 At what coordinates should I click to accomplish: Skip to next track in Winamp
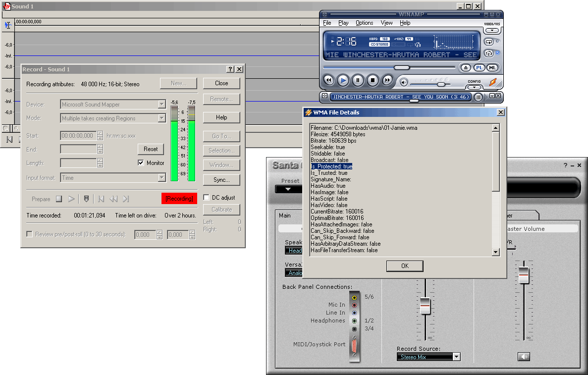pyautogui.click(x=387, y=80)
